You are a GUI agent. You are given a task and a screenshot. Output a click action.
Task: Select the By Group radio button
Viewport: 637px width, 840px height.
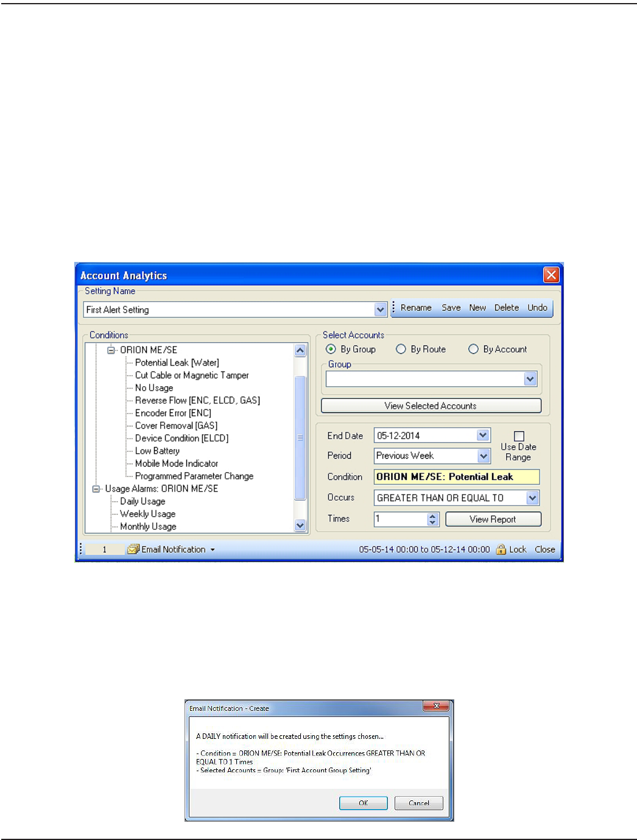tap(331, 349)
